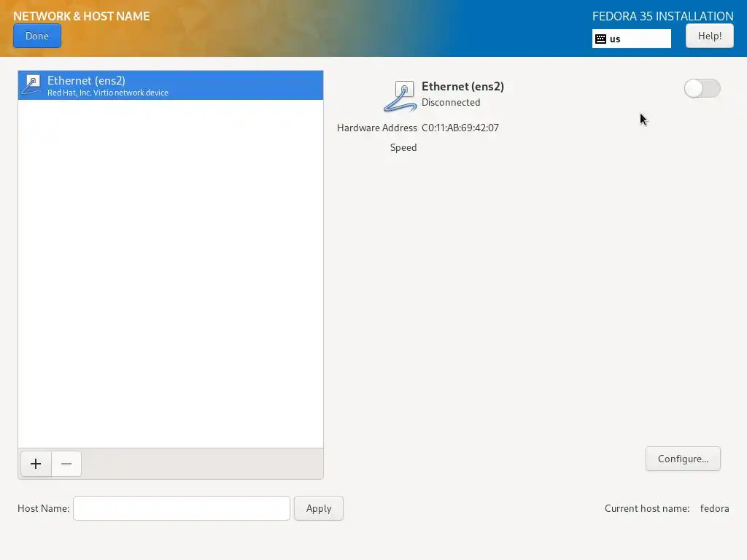Click the Hardware Address label
747x560 pixels.
click(x=377, y=128)
